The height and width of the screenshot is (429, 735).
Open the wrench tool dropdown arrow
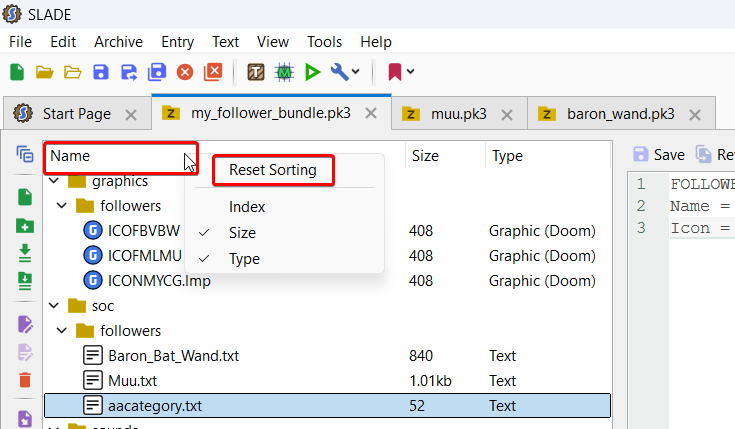356,72
